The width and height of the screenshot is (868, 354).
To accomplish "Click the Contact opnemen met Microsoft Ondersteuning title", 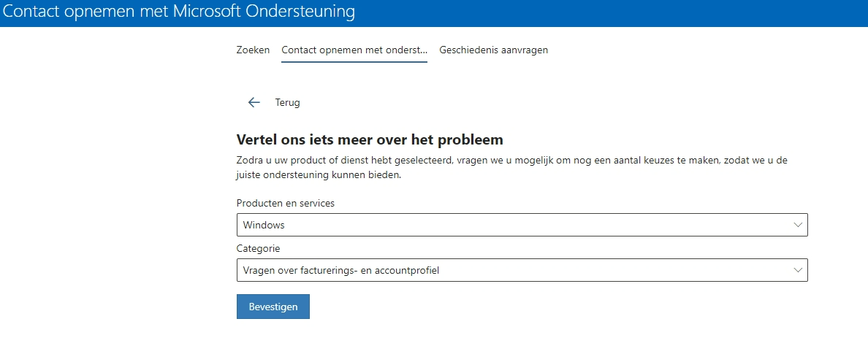I will pyautogui.click(x=178, y=11).
